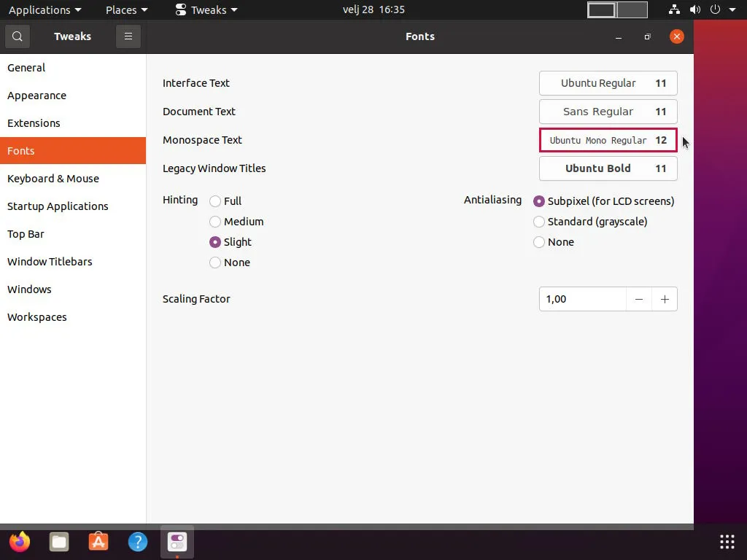Set hinting to None
The height and width of the screenshot is (560, 747).
click(215, 262)
